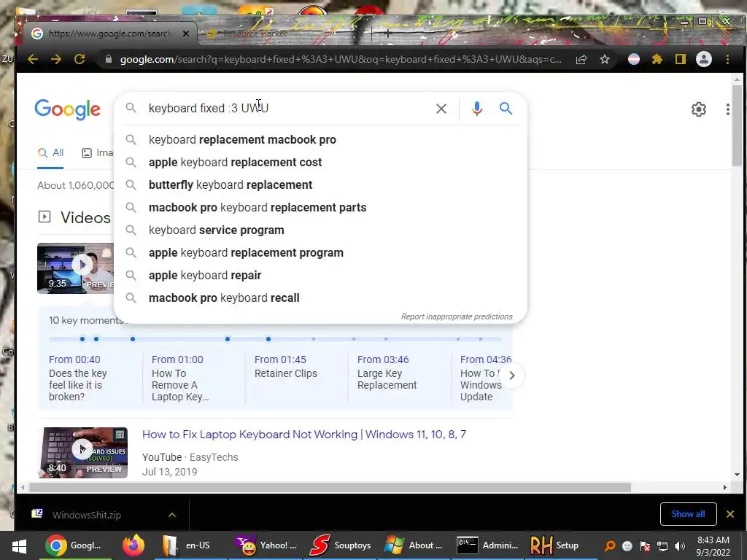
Task: Open the Extensions puzzle icon
Action: [x=657, y=60]
